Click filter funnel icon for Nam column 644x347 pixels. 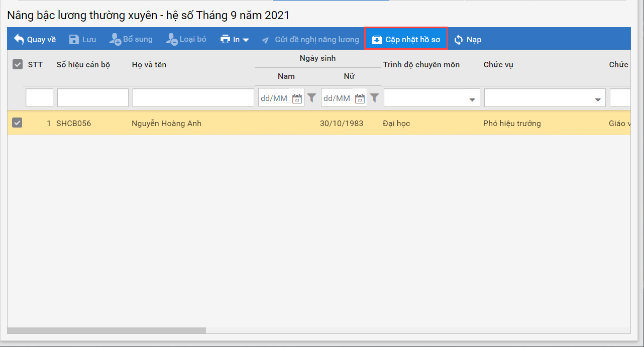pyautogui.click(x=312, y=97)
